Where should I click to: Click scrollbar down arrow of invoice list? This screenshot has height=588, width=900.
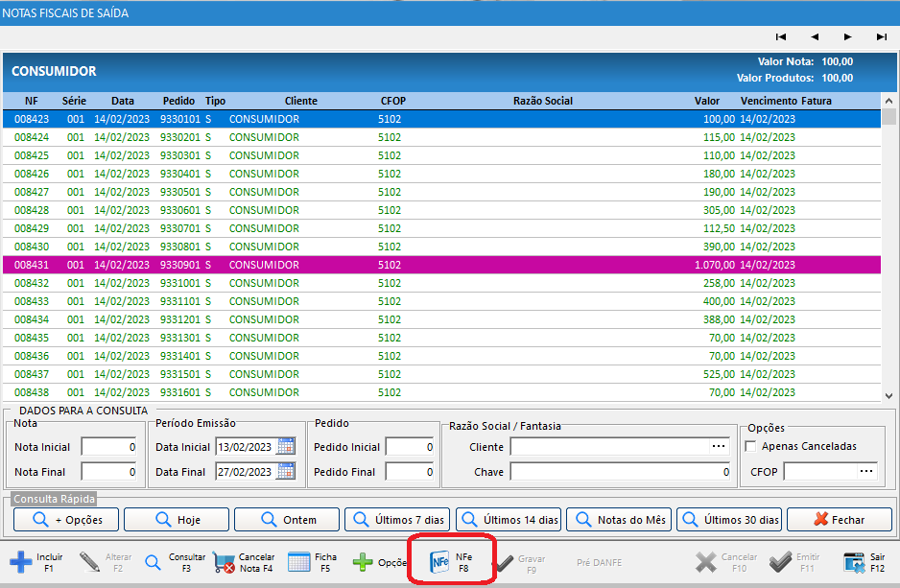click(x=889, y=396)
